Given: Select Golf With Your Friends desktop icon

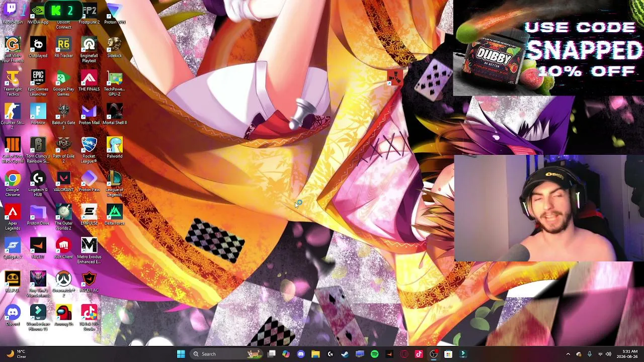Looking at the screenshot, I should tap(13, 50).
